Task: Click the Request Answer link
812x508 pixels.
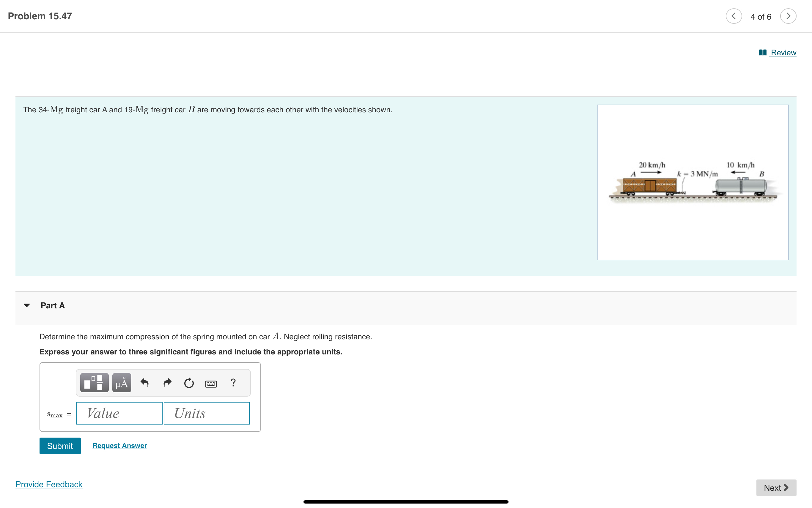Action: point(120,446)
